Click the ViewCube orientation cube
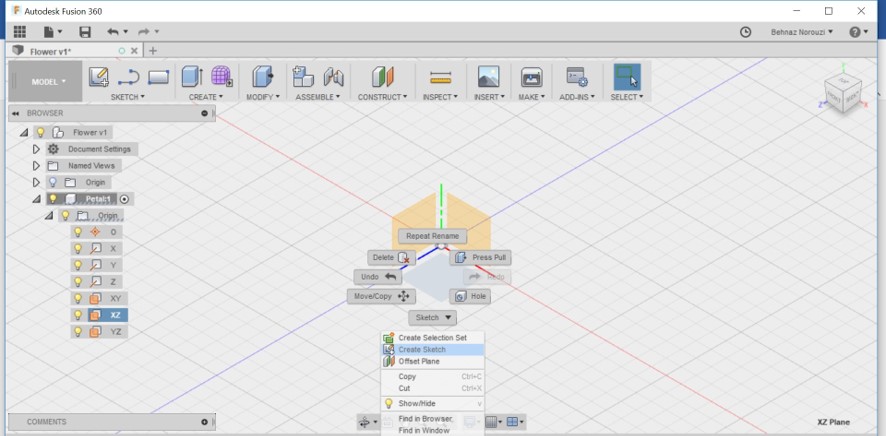 pos(842,94)
